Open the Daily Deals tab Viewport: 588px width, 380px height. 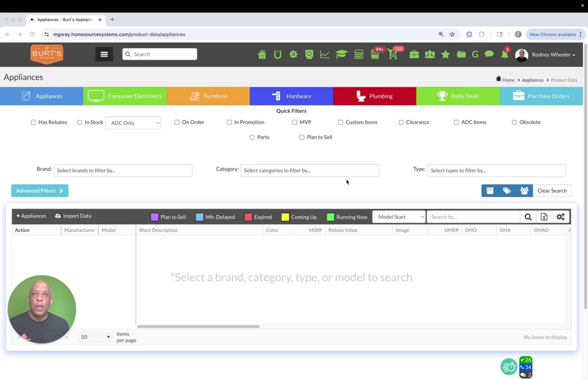458,96
